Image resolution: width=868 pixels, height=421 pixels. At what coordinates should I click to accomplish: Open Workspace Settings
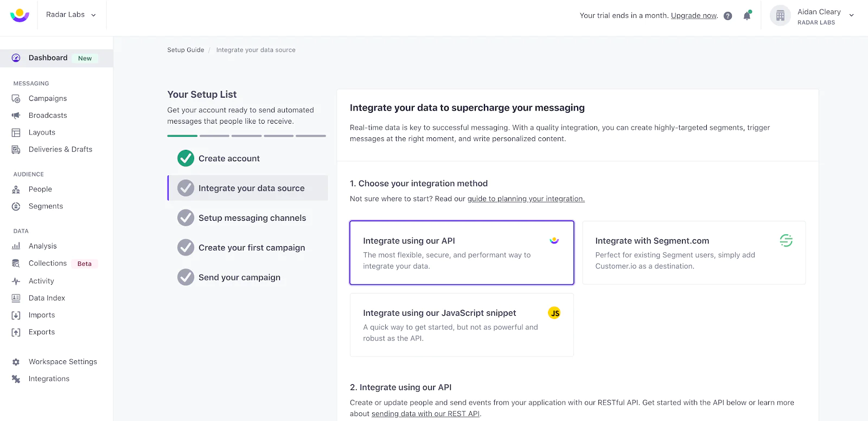[x=62, y=361]
